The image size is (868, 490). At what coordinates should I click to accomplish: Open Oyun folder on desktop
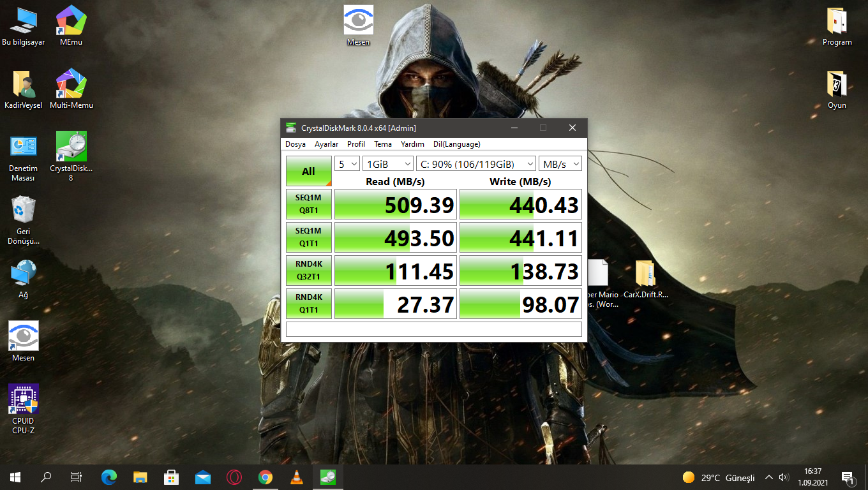click(x=837, y=90)
